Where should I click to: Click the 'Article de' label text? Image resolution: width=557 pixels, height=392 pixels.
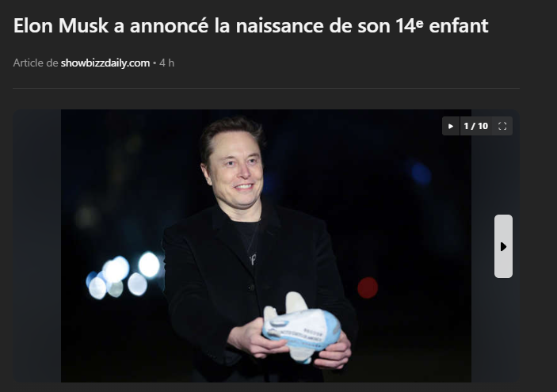(x=36, y=63)
